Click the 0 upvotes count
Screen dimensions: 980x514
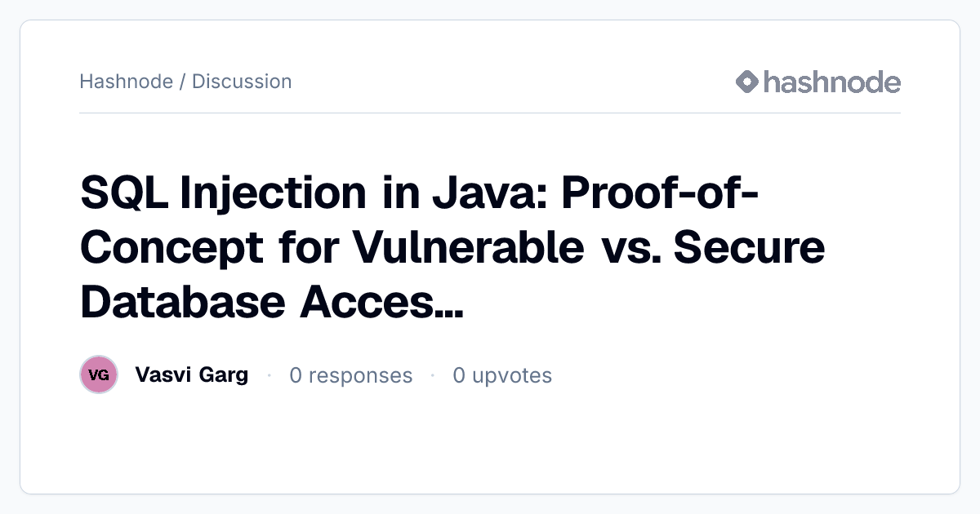tap(502, 375)
